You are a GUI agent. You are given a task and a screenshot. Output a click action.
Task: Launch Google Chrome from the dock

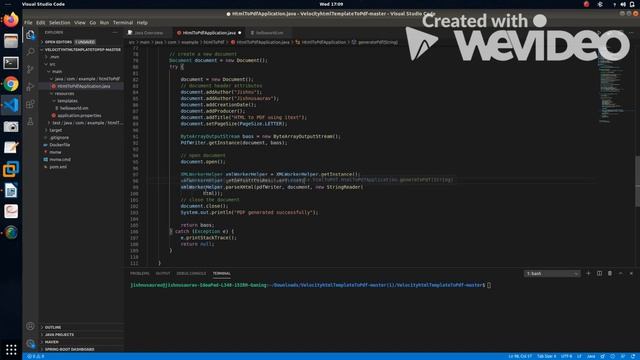pyautogui.click(x=11, y=84)
